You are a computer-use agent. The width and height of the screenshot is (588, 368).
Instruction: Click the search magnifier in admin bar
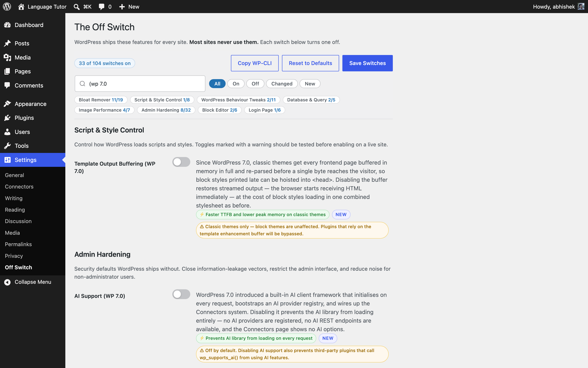point(77,7)
